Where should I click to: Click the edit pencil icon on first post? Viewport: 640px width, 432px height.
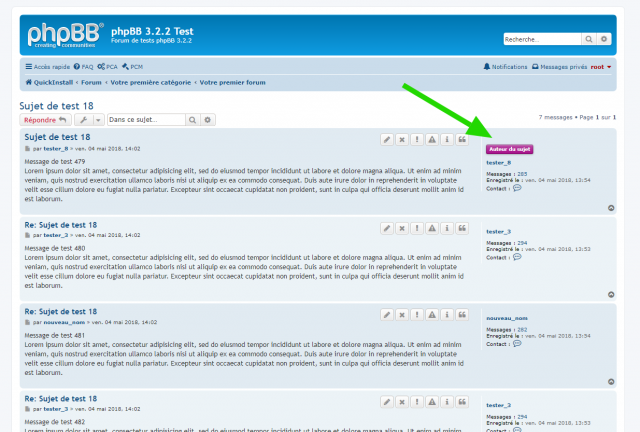point(387,140)
